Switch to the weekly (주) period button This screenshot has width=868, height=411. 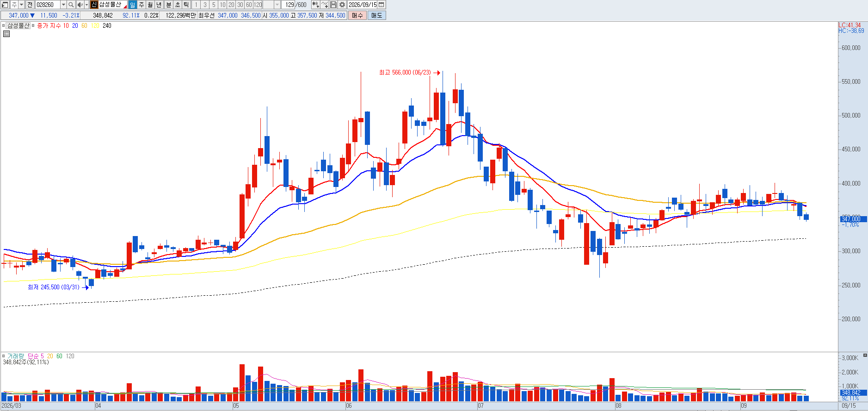142,5
